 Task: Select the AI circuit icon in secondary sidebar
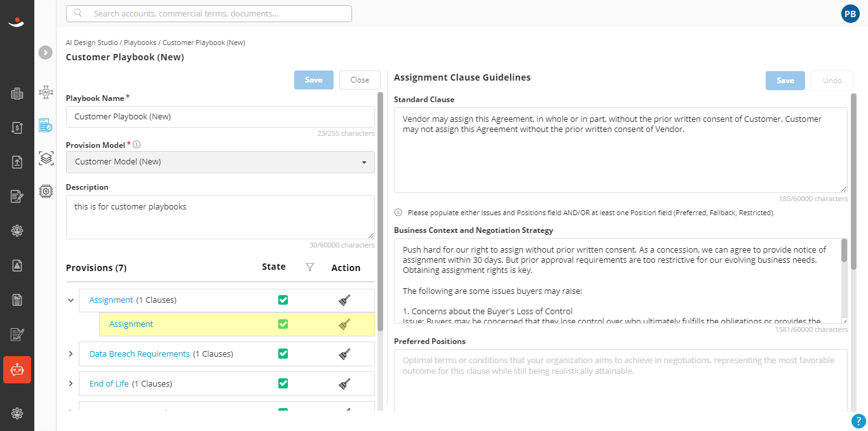(x=46, y=93)
